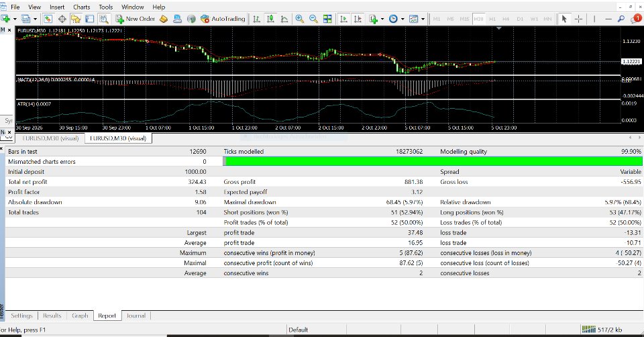Zoom in on the chart

click(x=299, y=19)
